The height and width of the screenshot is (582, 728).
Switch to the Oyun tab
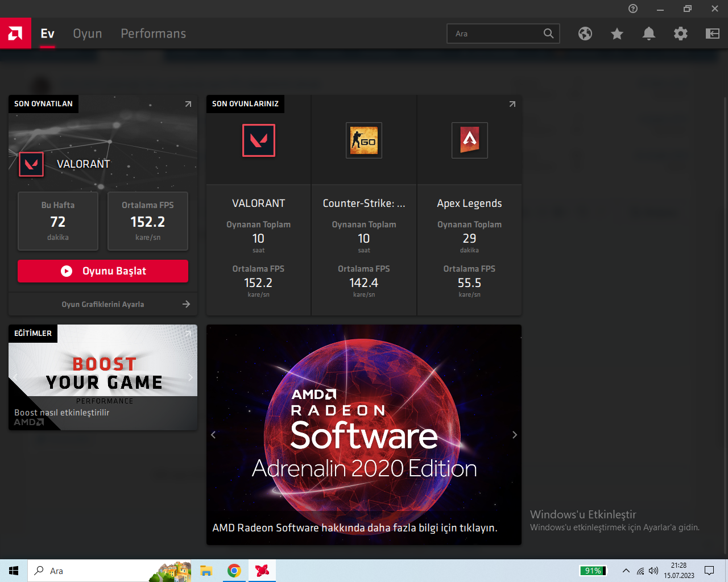click(x=88, y=34)
